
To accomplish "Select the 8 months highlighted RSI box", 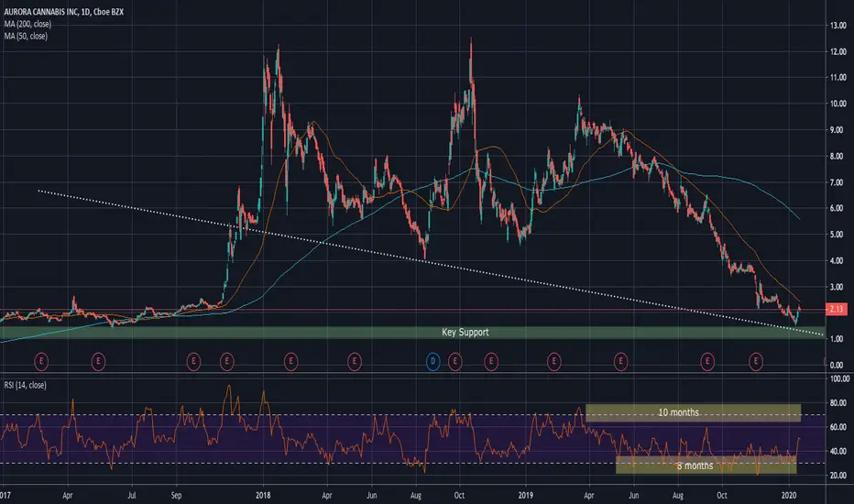I will (x=706, y=466).
